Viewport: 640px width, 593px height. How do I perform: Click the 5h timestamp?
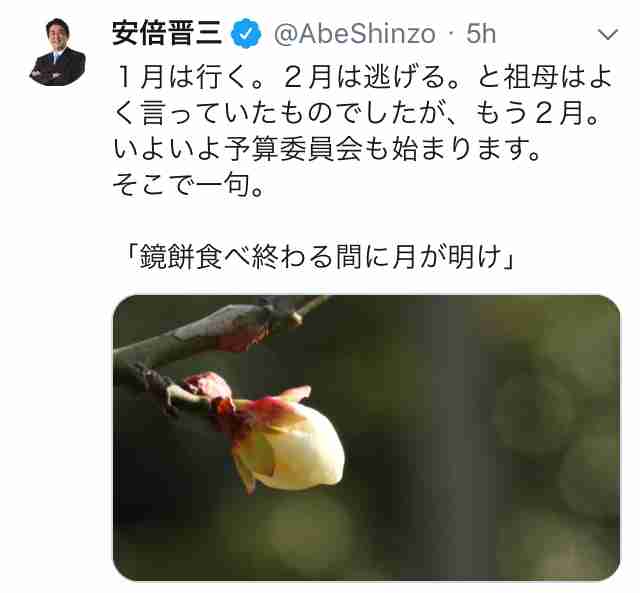[x=481, y=34]
